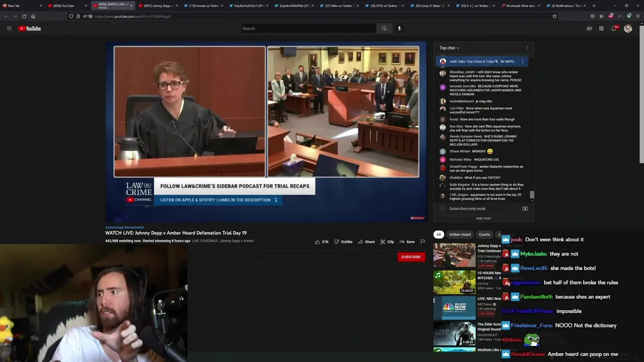Image resolution: width=644 pixels, height=362 pixels.
Task: Click BlissBliss_ASMR chat username
Action: pos(462,72)
